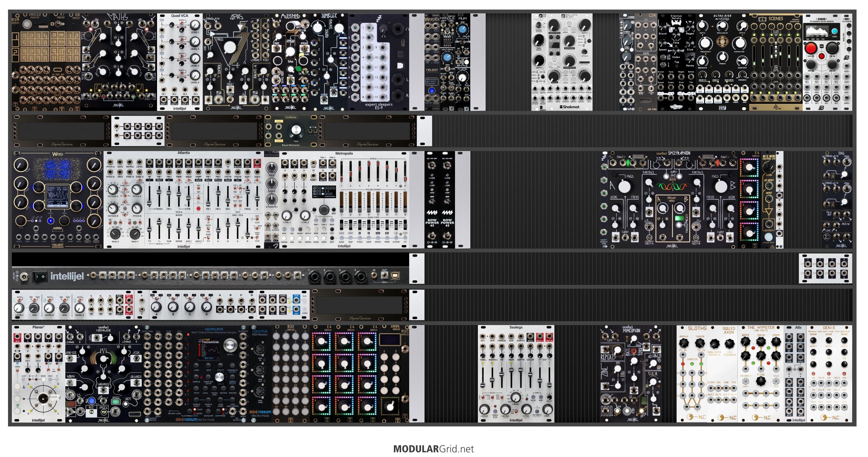Click the Color slider on Sealegs
Screen dimensions: 868x457
[x=530, y=377]
